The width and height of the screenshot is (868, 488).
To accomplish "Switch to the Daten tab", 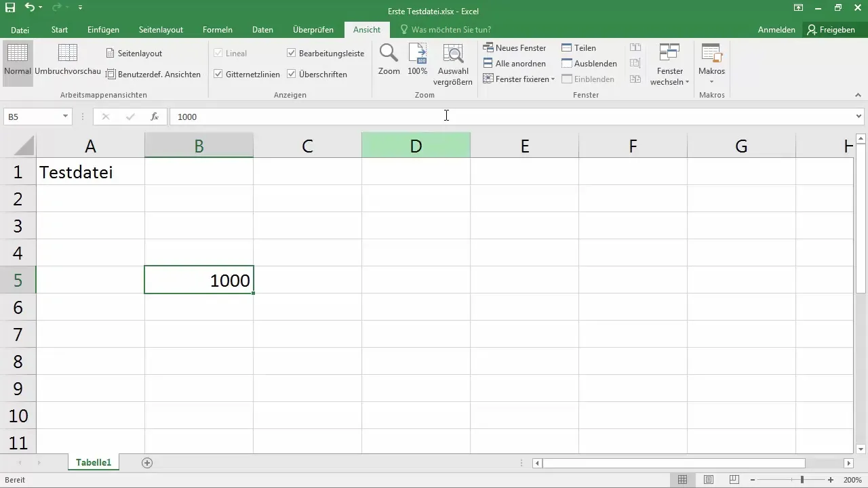I will 262,30.
